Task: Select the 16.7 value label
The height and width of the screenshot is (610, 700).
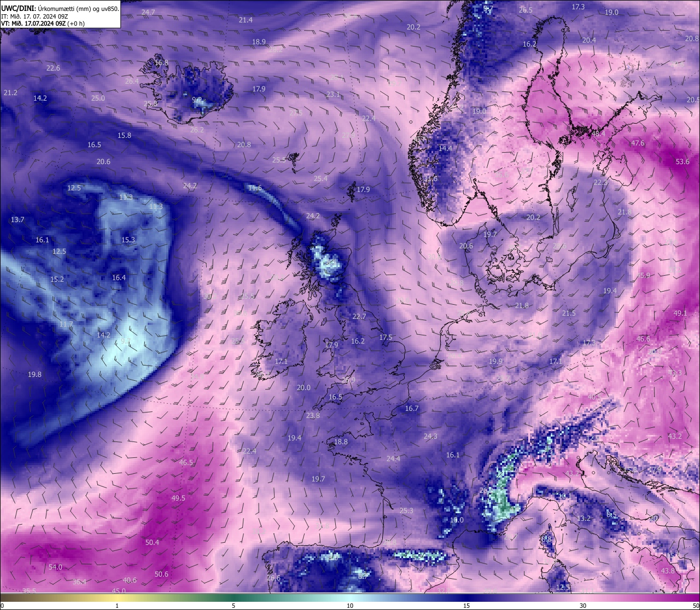Action: tap(412, 408)
